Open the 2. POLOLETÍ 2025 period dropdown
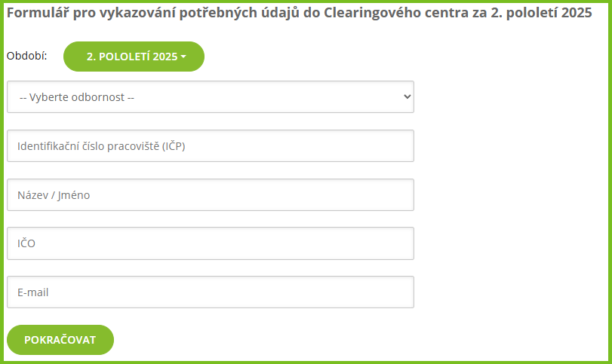The width and height of the screenshot is (612, 364). [134, 57]
